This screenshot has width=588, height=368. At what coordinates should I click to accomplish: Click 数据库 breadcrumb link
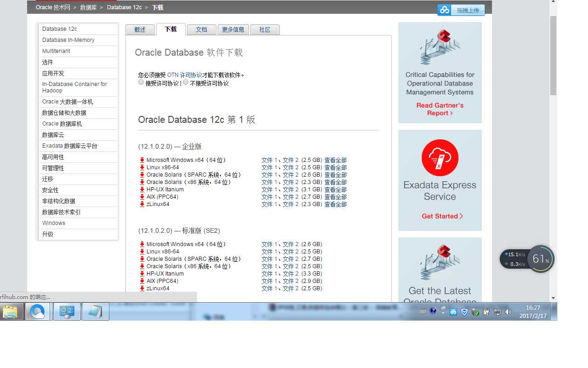click(x=88, y=7)
